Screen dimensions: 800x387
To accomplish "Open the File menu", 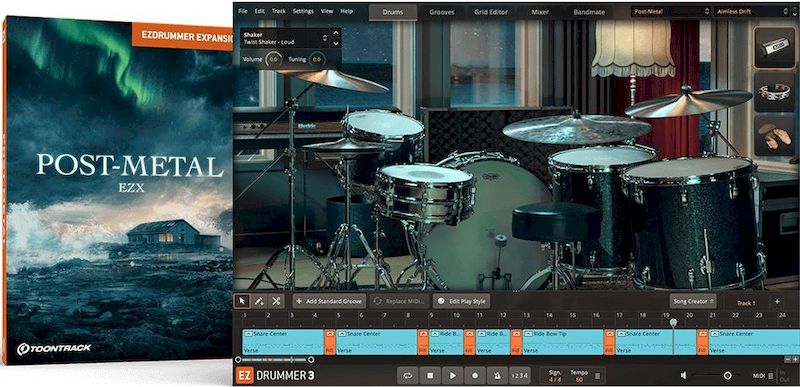I will [x=243, y=11].
